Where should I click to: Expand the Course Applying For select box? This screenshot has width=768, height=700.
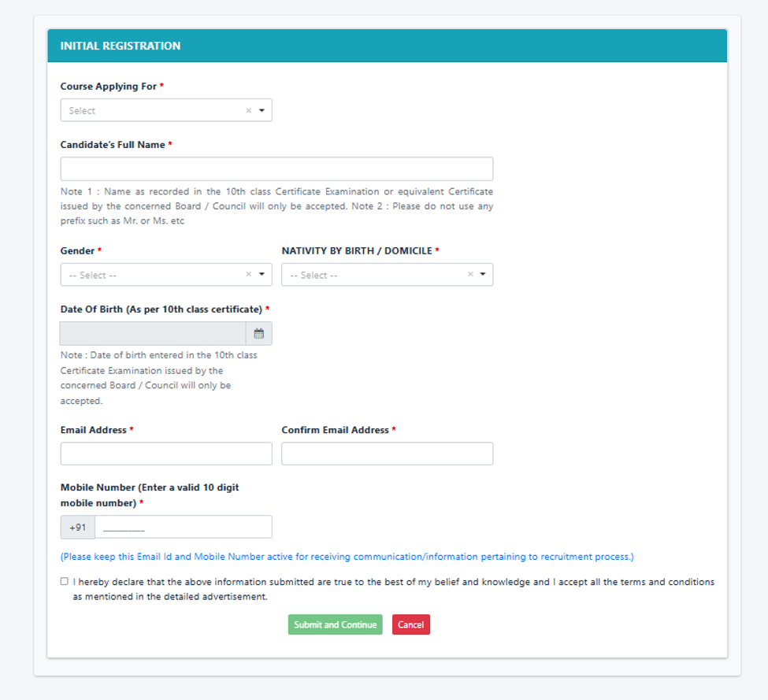pyautogui.click(x=166, y=110)
